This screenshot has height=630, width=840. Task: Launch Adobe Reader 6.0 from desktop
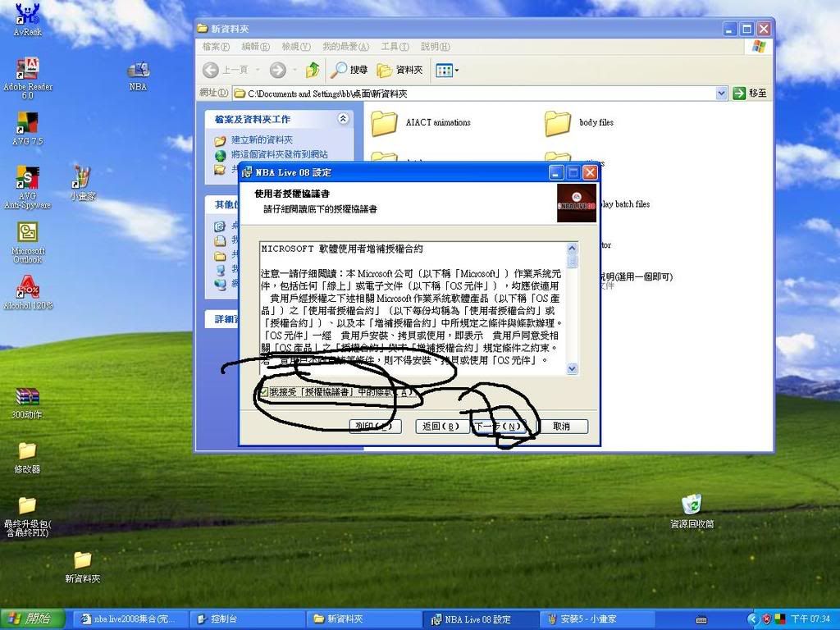(27, 77)
